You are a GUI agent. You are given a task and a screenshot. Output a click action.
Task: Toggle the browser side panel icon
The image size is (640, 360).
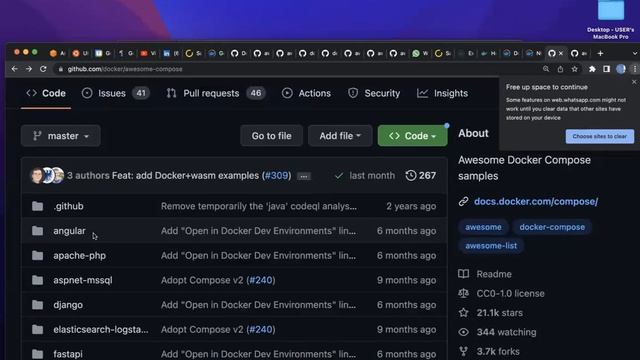coord(607,69)
